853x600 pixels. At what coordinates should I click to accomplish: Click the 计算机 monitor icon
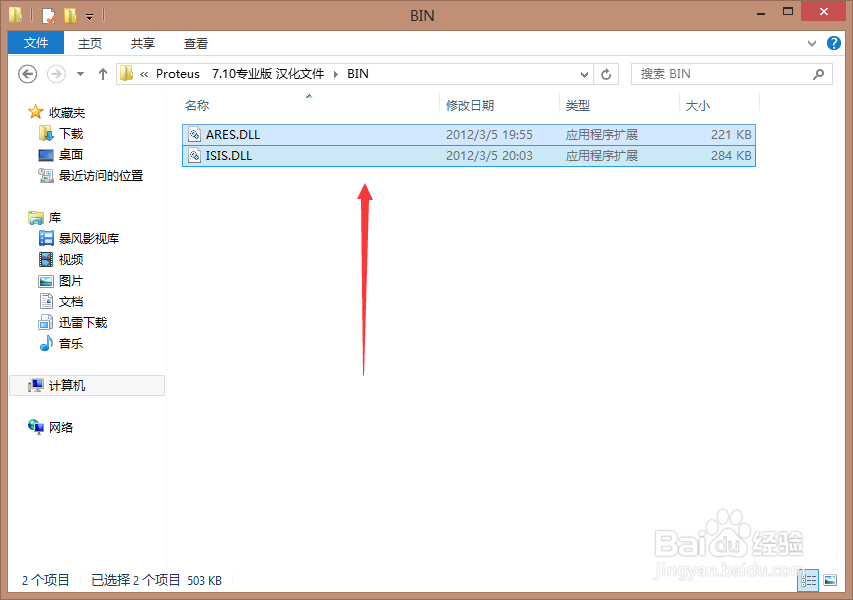pos(35,385)
